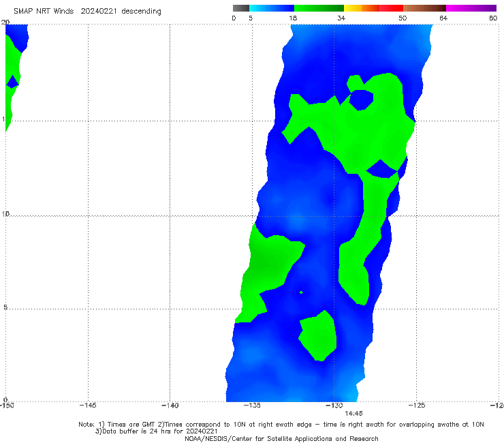Screen dimensions: 504x443
Task: Click the '-145' longitude axis label
Action: 88,406
